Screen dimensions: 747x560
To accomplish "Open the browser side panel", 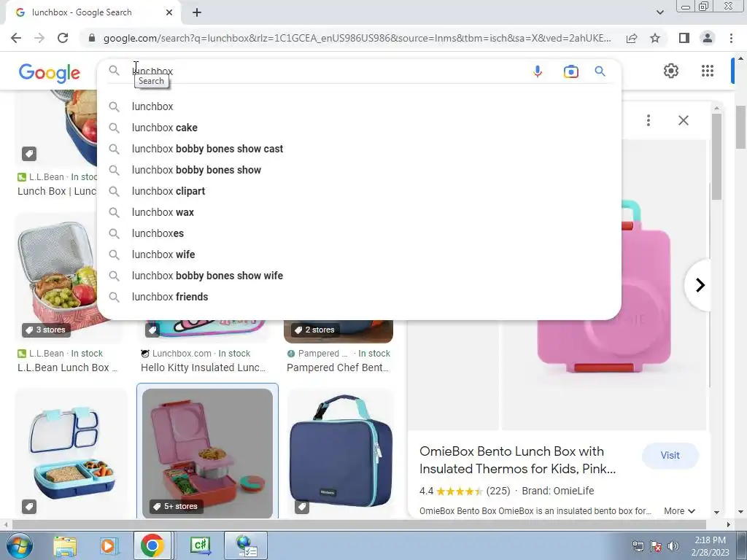I will [x=684, y=38].
